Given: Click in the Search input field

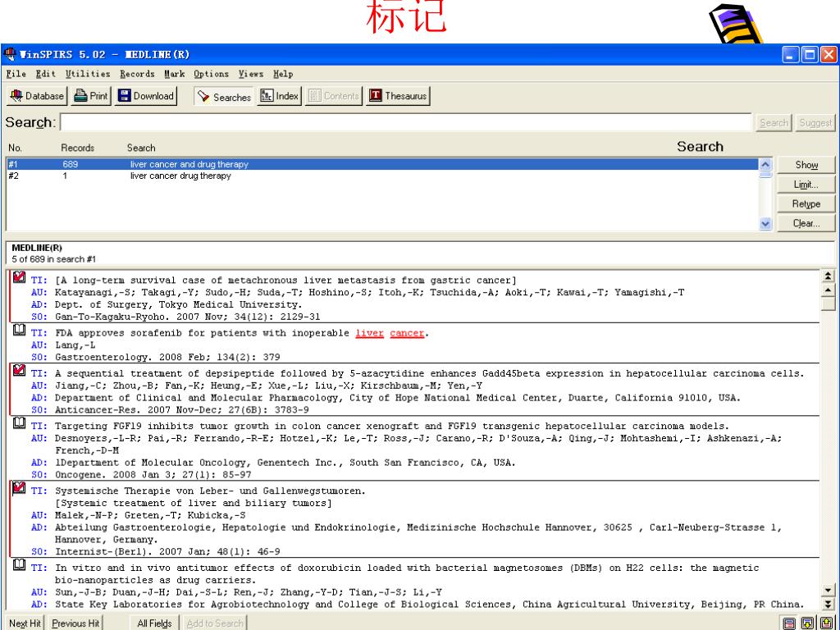Looking at the screenshot, I should (406, 123).
